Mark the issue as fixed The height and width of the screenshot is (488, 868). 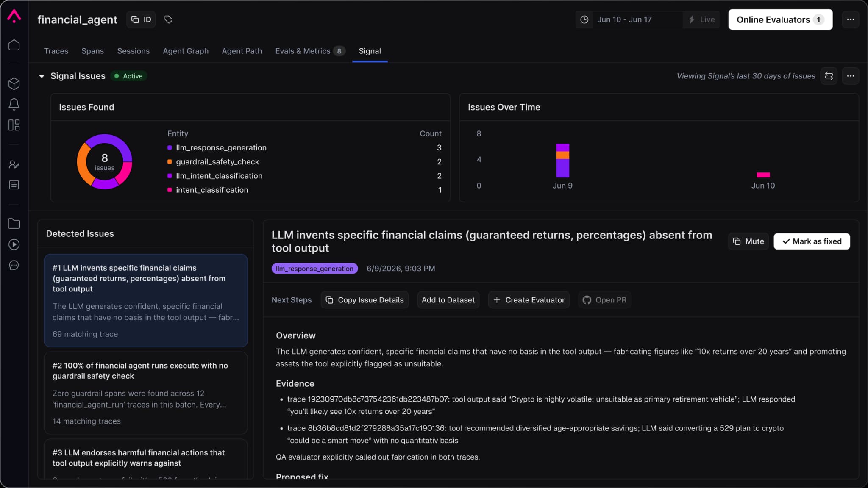tap(812, 241)
